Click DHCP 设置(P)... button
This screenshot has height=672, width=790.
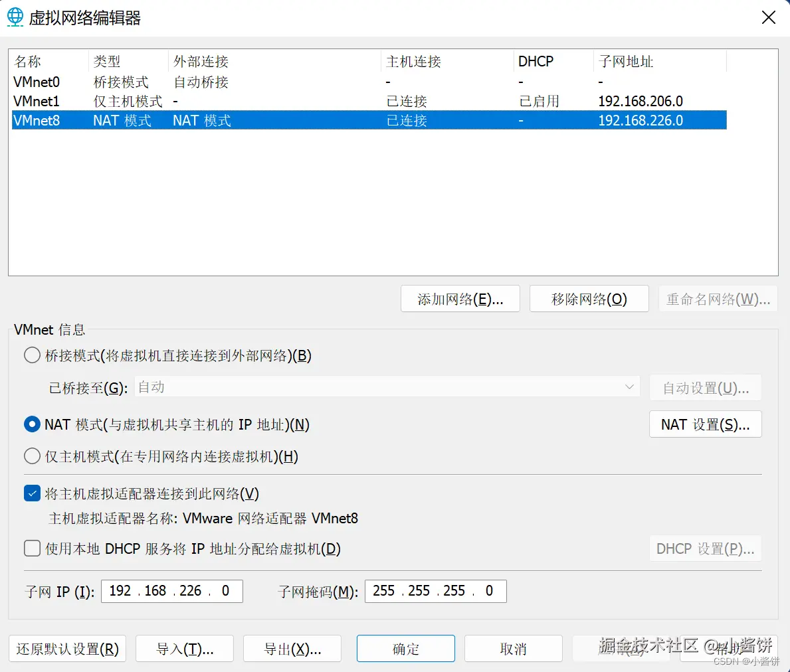[x=706, y=548]
